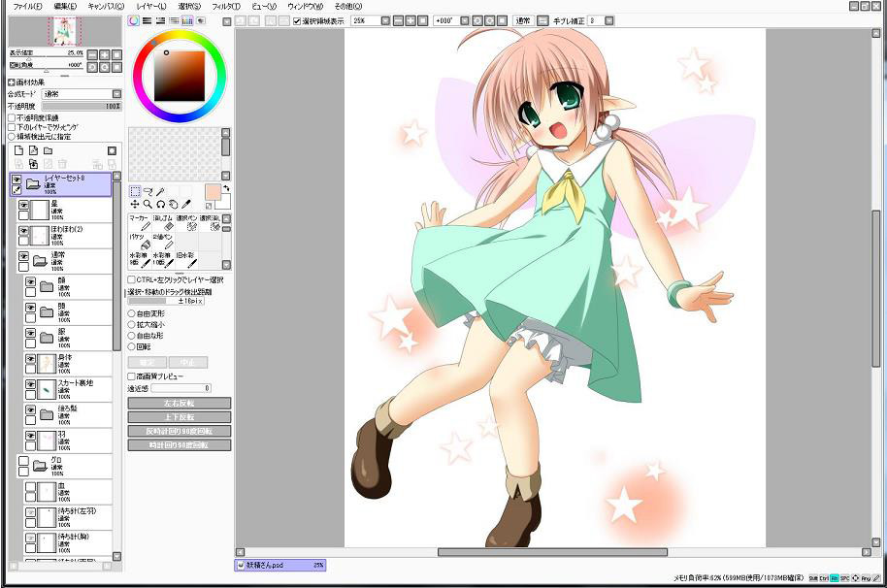Select the Magic Wand tool
This screenshot has height=588, width=887.
coord(160,191)
